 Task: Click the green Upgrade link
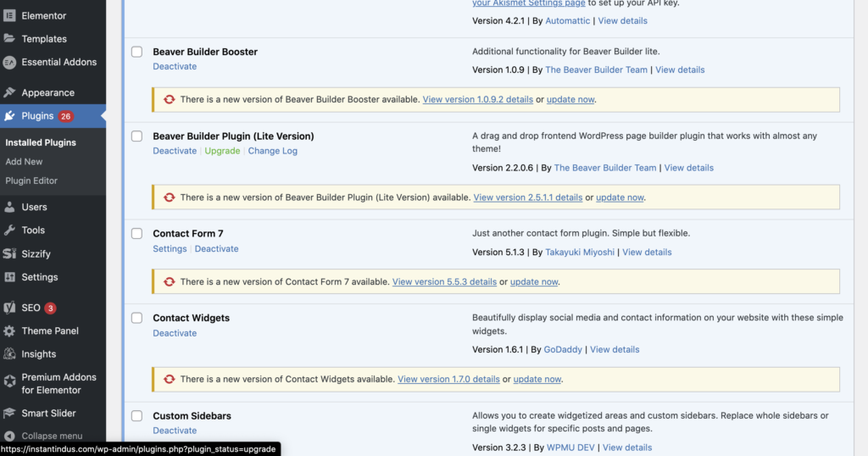click(x=222, y=151)
